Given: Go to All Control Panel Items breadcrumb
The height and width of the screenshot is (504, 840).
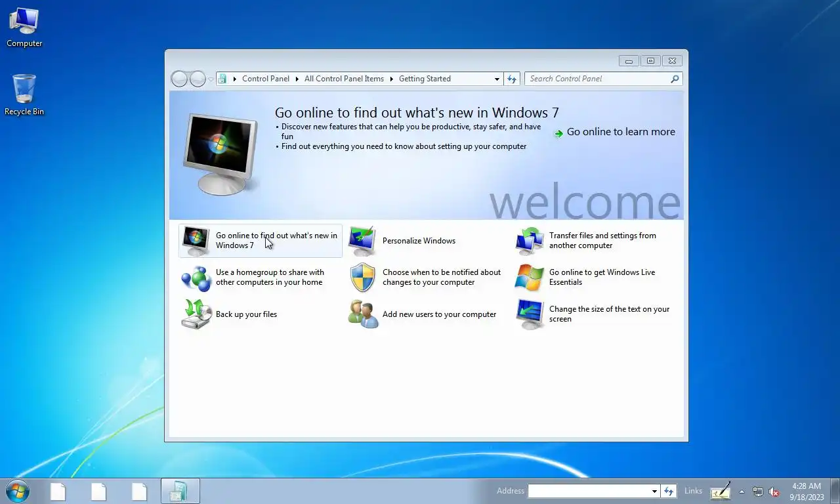Looking at the screenshot, I should tap(344, 79).
